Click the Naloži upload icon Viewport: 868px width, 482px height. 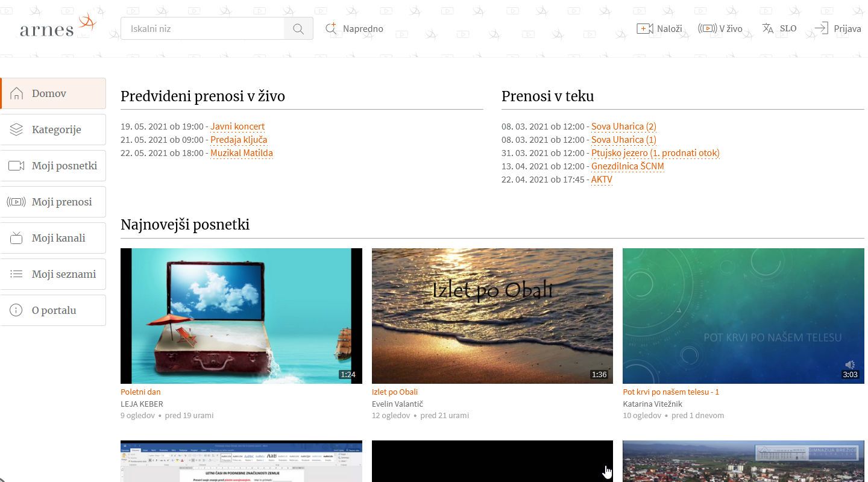coord(645,28)
